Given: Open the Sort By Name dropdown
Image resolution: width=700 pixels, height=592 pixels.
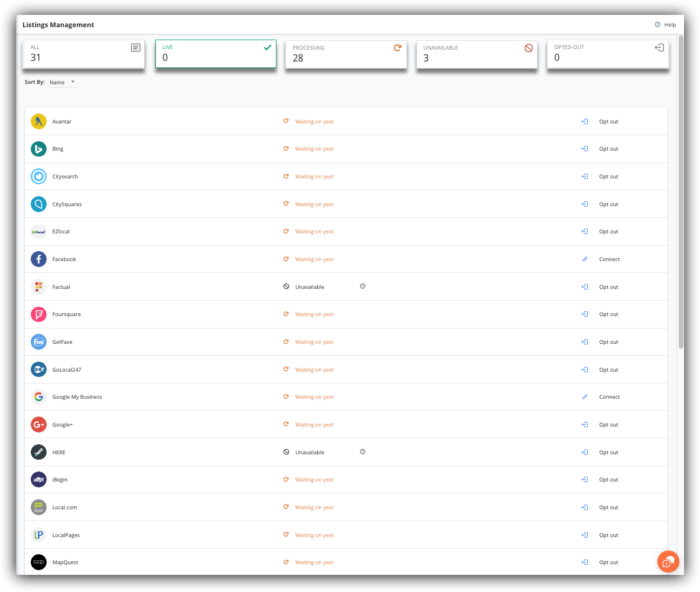Looking at the screenshot, I should 63,82.
